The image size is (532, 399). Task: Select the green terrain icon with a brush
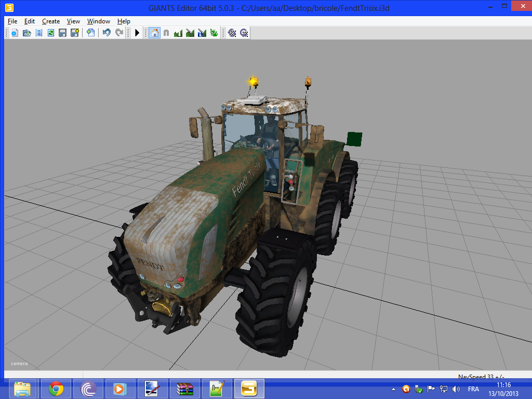point(190,33)
